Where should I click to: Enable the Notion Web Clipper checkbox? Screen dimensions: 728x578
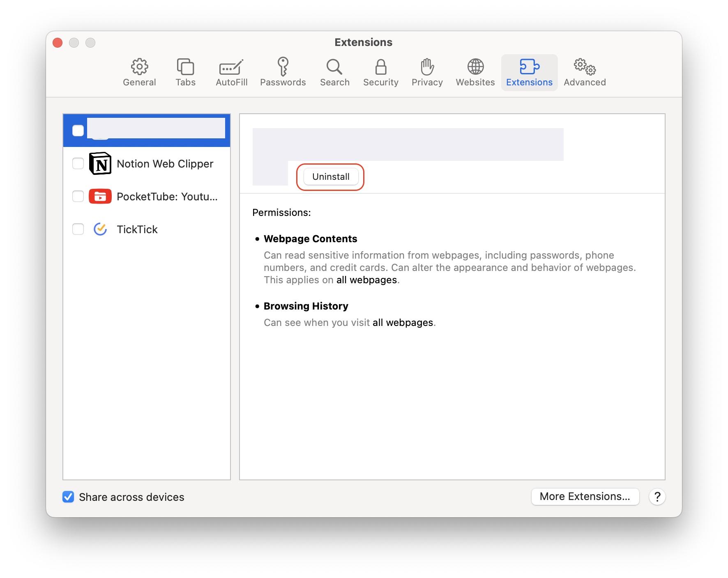tap(78, 163)
